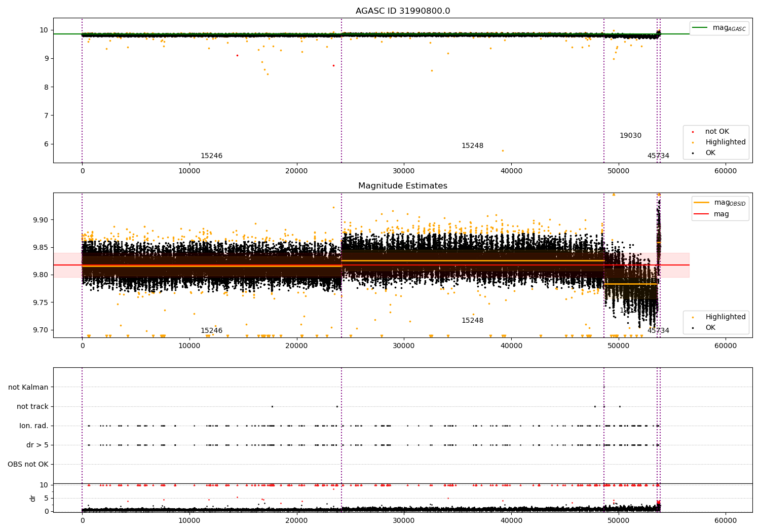Click x-tick 50000 under the bottom plot
The image size is (760, 532).
(618, 521)
